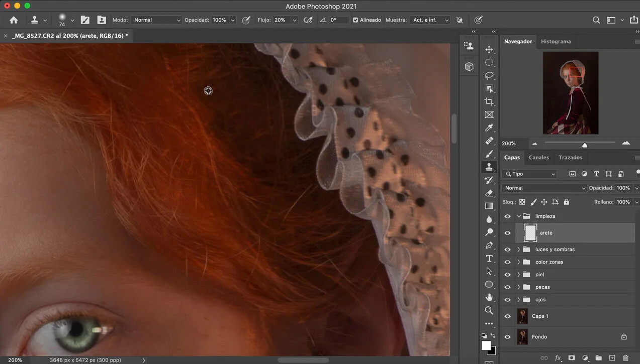Open the Modo blend mode dropdown

(x=156, y=20)
